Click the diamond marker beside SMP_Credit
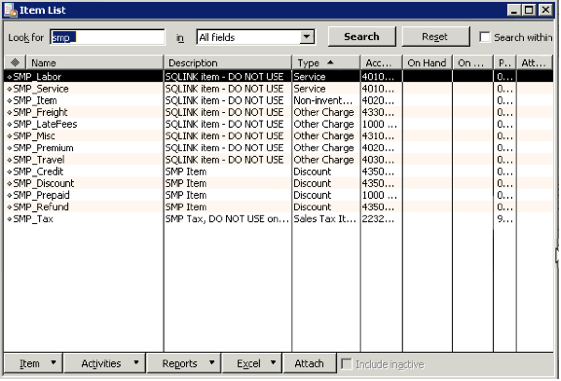561x381 pixels. coord(9,172)
